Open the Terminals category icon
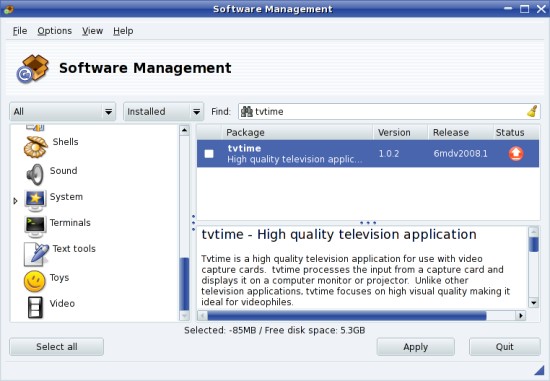The height and width of the screenshot is (381, 550). tap(35, 227)
